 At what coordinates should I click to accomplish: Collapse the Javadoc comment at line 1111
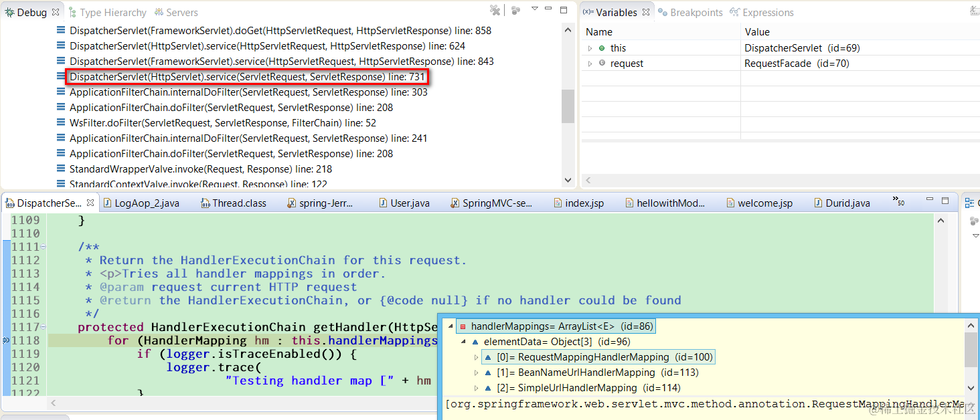click(x=44, y=247)
